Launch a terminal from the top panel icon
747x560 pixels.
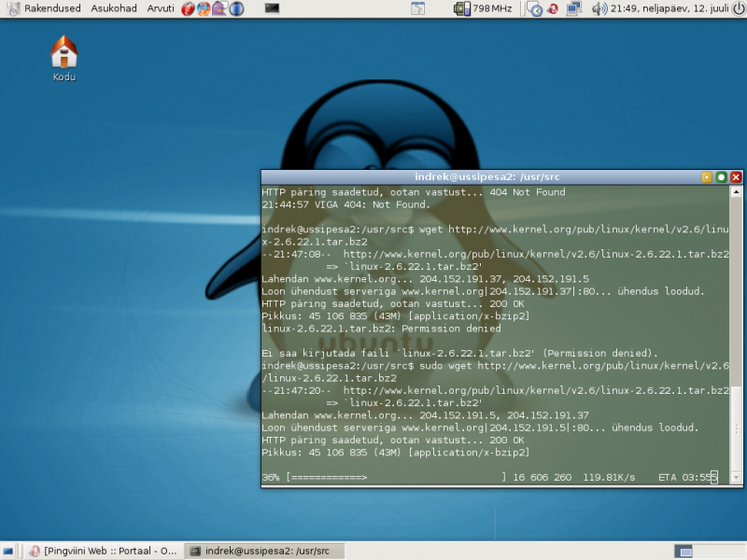pos(272,8)
